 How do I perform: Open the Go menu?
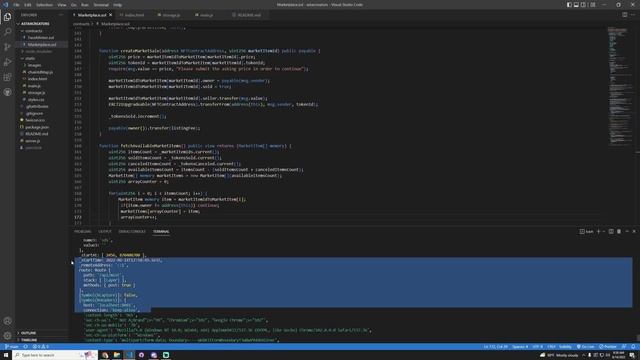click(x=74, y=5)
